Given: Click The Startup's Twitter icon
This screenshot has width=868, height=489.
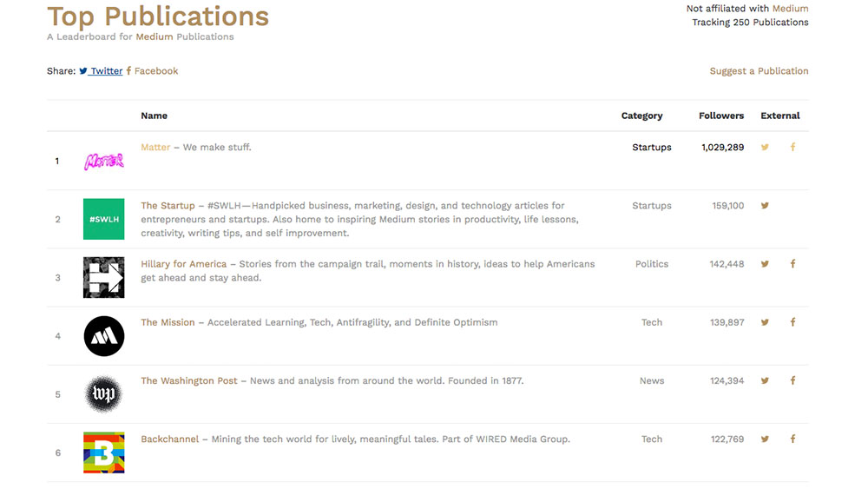Looking at the screenshot, I should 765,206.
